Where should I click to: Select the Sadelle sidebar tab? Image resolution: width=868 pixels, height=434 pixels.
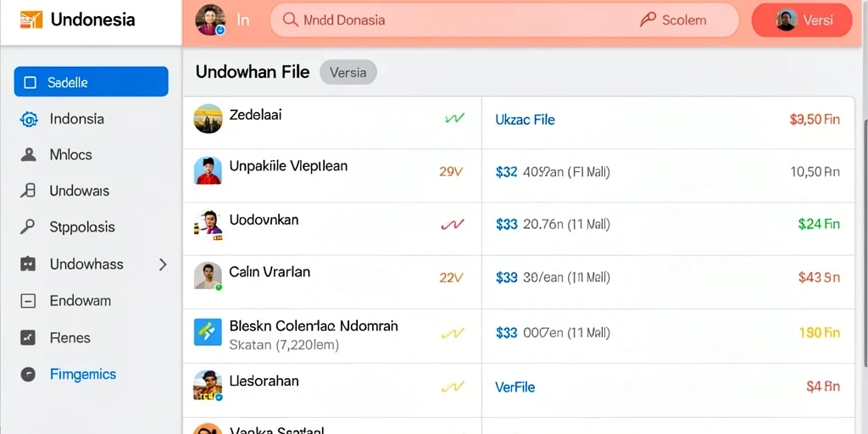[x=92, y=82]
